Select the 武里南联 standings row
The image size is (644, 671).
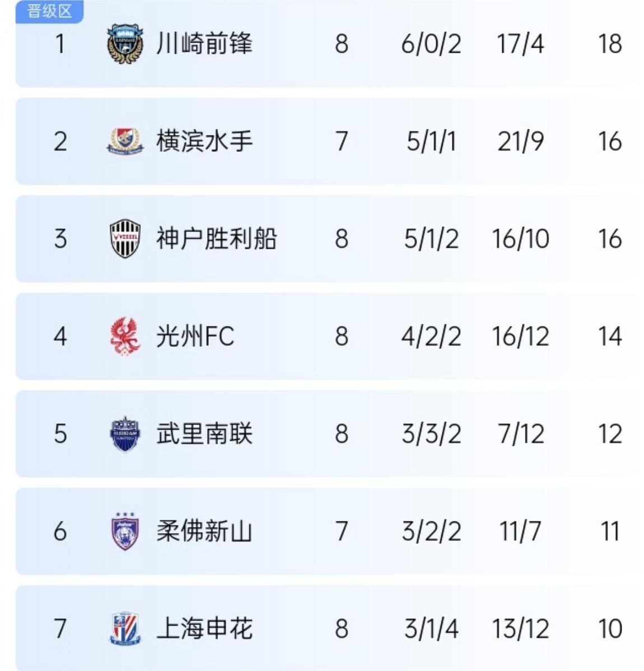pos(322,433)
